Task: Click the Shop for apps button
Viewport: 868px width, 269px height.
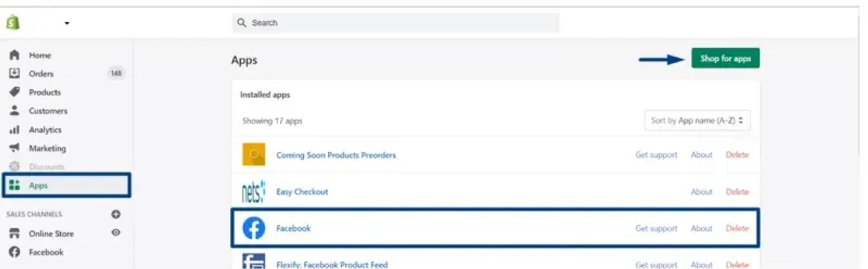Action: [x=725, y=58]
